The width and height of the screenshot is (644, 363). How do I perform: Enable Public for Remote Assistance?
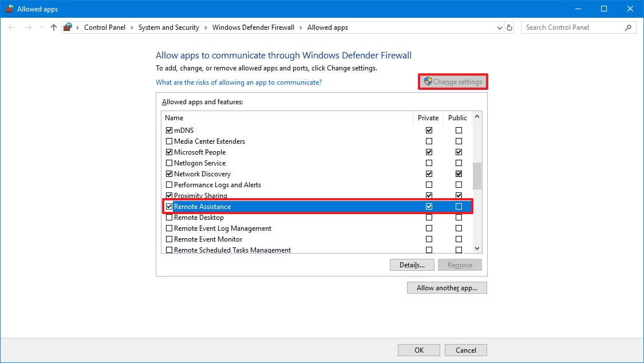[x=459, y=207]
